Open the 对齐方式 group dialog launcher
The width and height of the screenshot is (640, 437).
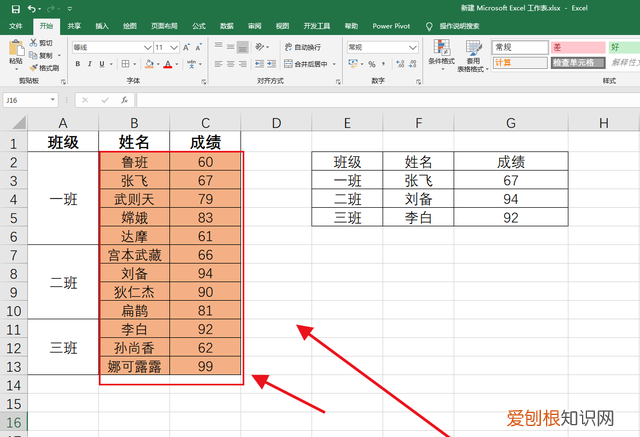pos(338,82)
